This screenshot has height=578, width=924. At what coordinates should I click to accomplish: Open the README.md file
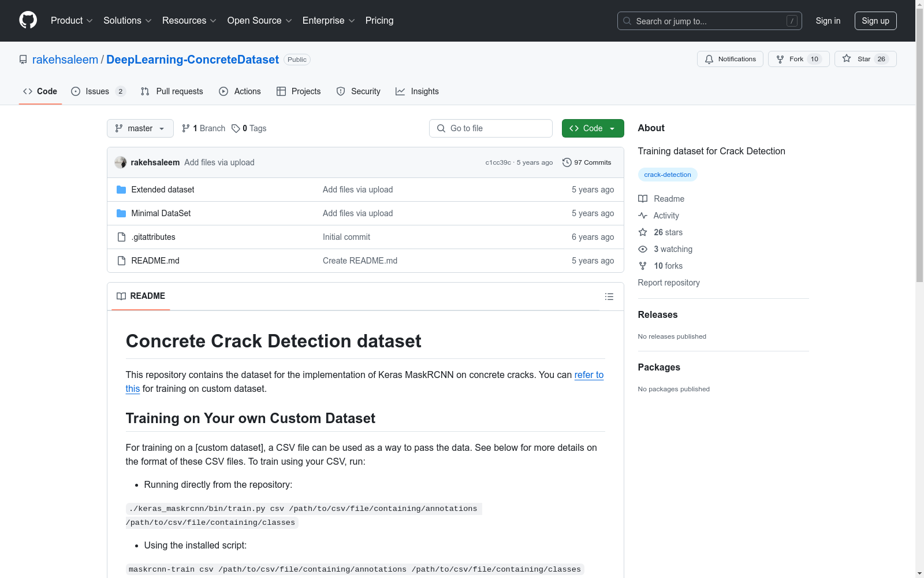pyautogui.click(x=155, y=261)
